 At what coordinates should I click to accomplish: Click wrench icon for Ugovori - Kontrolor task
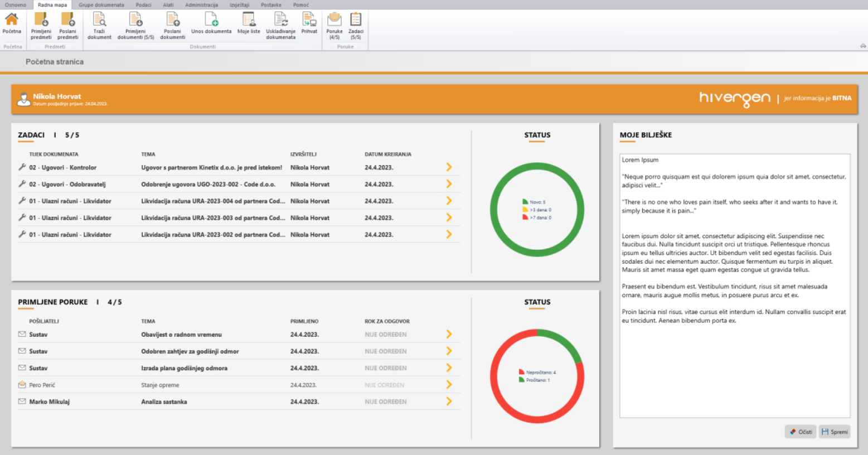pyautogui.click(x=22, y=167)
